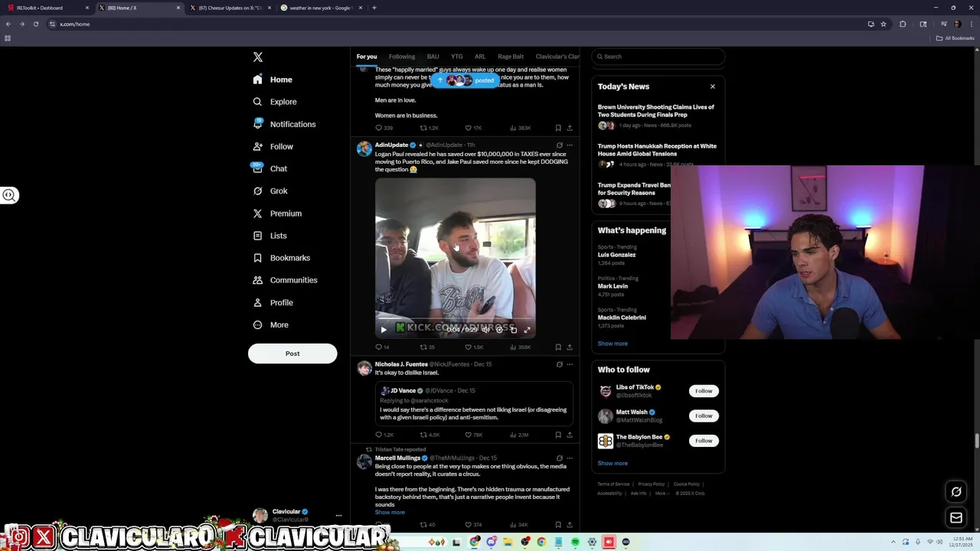Bookmark the AdinUpdate post
This screenshot has height=551, width=980.
(558, 347)
